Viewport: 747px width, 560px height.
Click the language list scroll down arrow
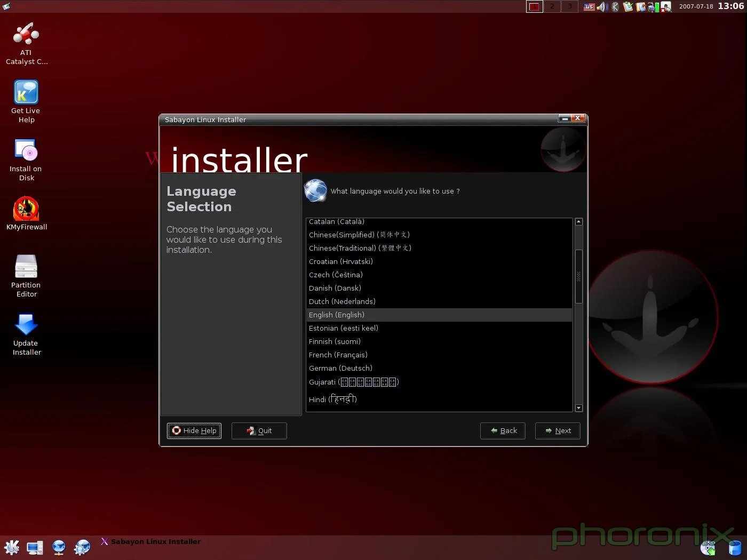tap(578, 408)
